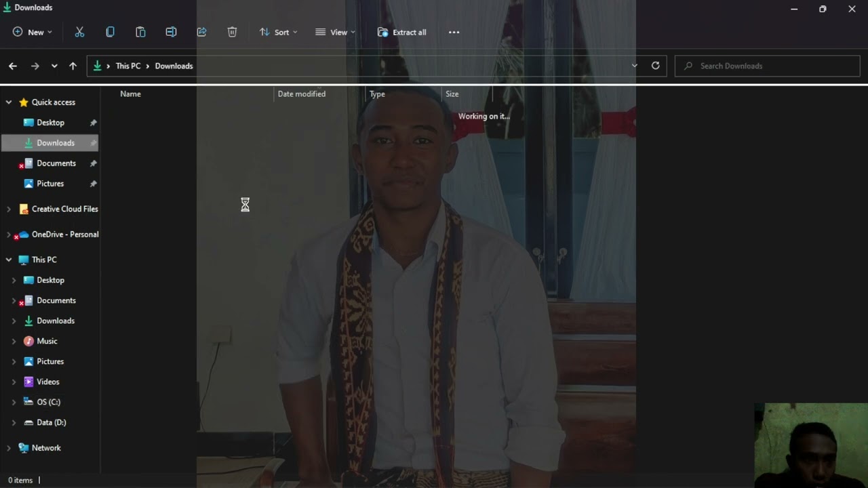This screenshot has width=868, height=488.
Task: Expand OS (C:) drive node
Action: tap(14, 402)
